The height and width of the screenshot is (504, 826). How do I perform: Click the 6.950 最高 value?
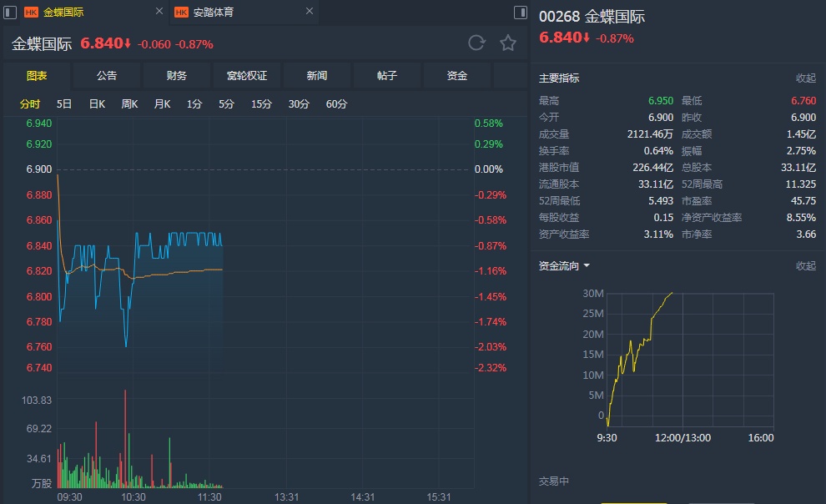click(x=661, y=101)
